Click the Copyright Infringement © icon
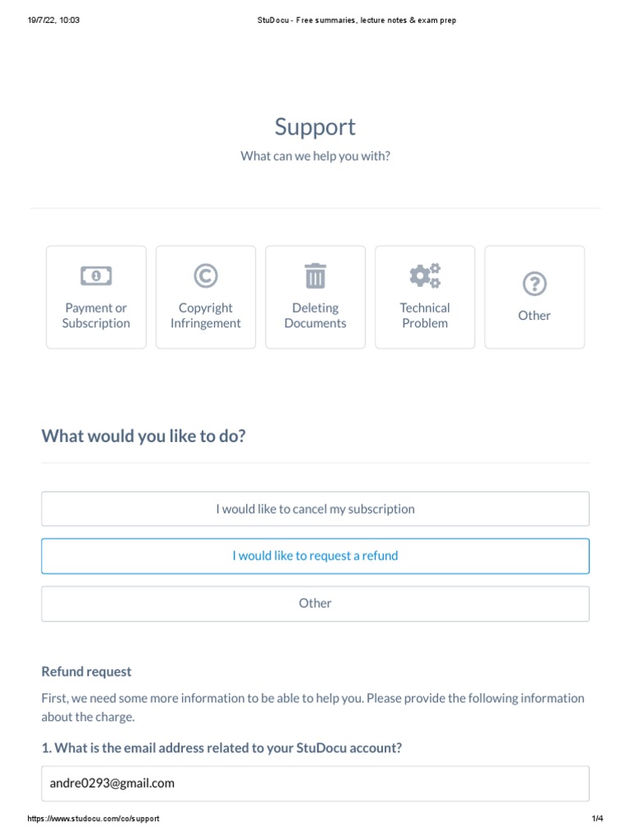 (205, 276)
